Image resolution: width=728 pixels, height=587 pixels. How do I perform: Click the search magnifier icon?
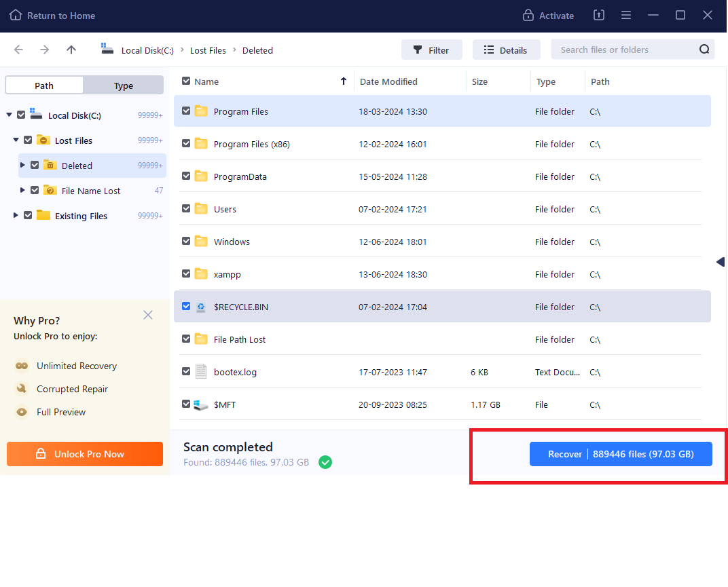coord(704,49)
